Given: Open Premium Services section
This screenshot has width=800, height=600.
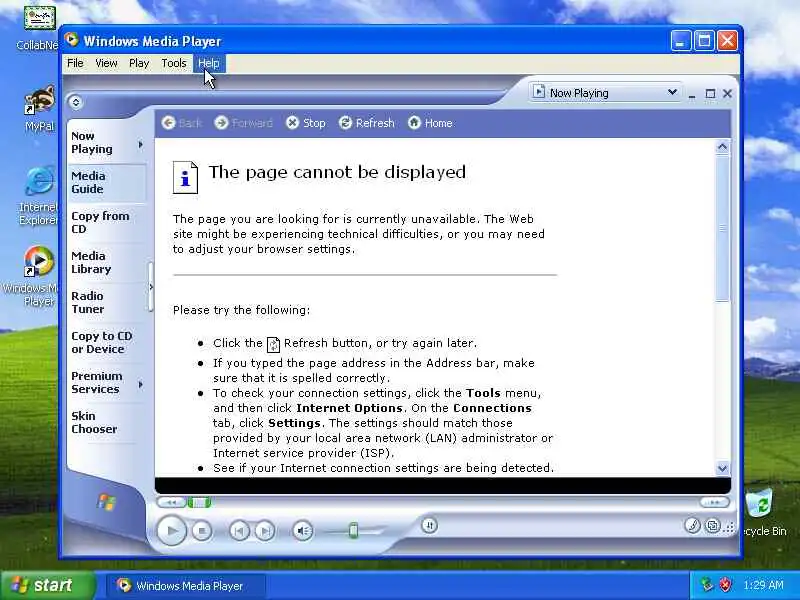Looking at the screenshot, I should tap(102, 383).
